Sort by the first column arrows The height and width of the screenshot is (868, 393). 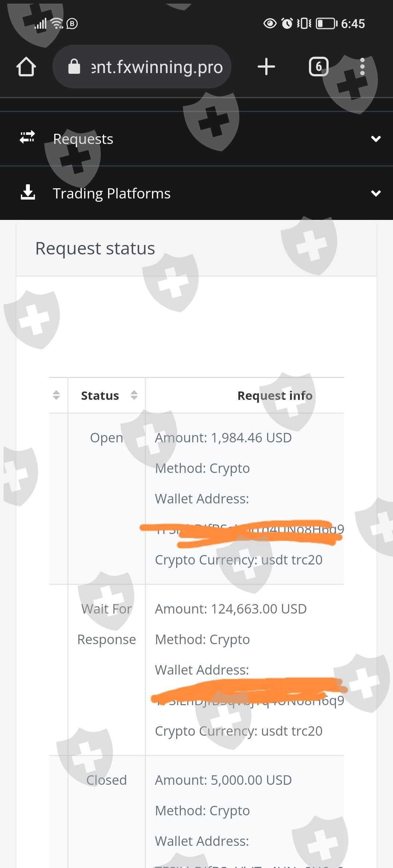coord(56,395)
